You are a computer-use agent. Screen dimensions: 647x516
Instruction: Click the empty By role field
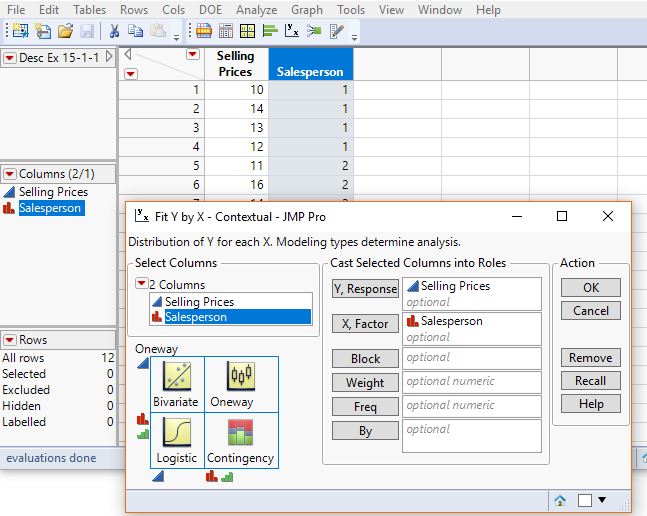click(472, 436)
